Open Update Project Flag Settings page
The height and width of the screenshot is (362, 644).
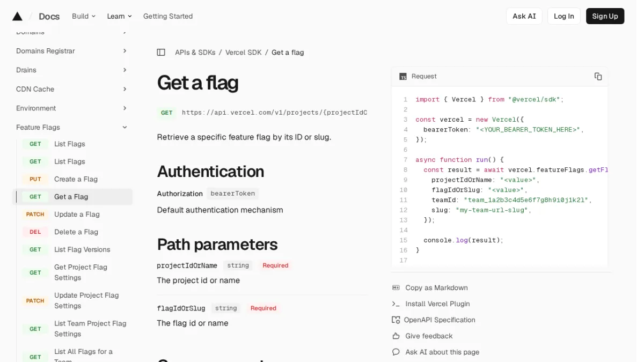point(86,300)
